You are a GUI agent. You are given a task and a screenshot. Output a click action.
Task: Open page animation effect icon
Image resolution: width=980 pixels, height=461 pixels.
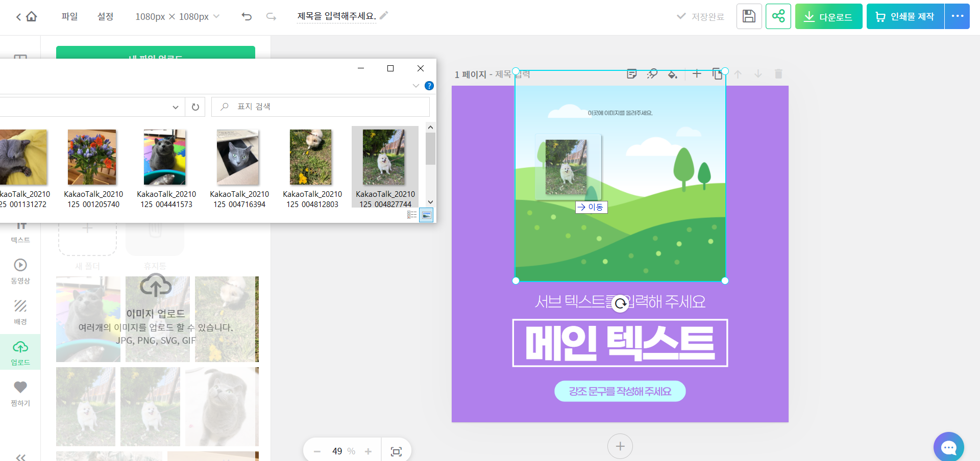[x=652, y=74]
